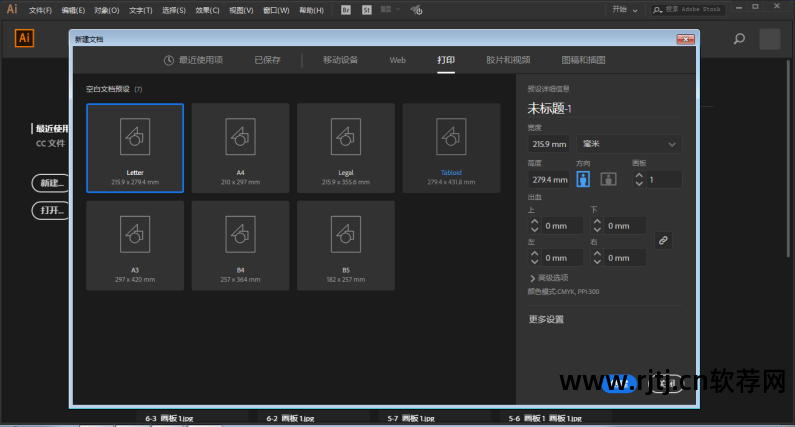Click the 新建... button on start screen
This screenshot has width=795, height=427.
coord(50,183)
